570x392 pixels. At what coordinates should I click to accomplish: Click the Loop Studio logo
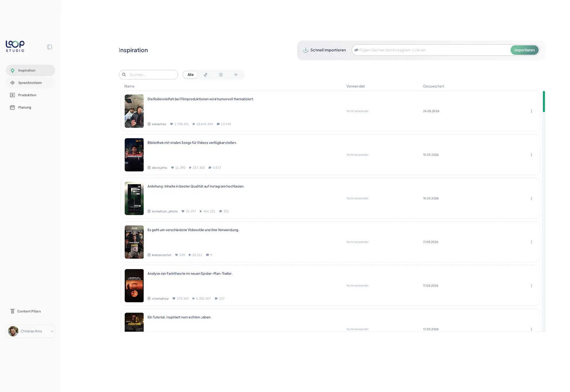point(15,46)
